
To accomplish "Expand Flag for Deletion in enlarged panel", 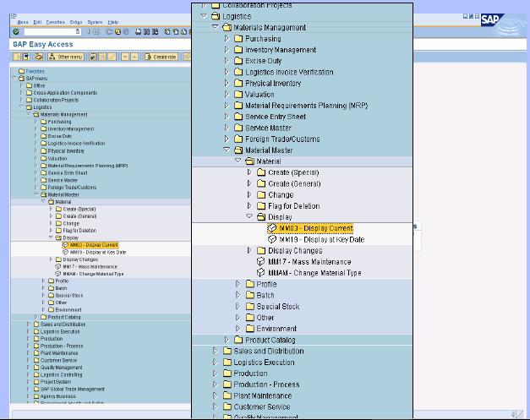I will point(249,206).
